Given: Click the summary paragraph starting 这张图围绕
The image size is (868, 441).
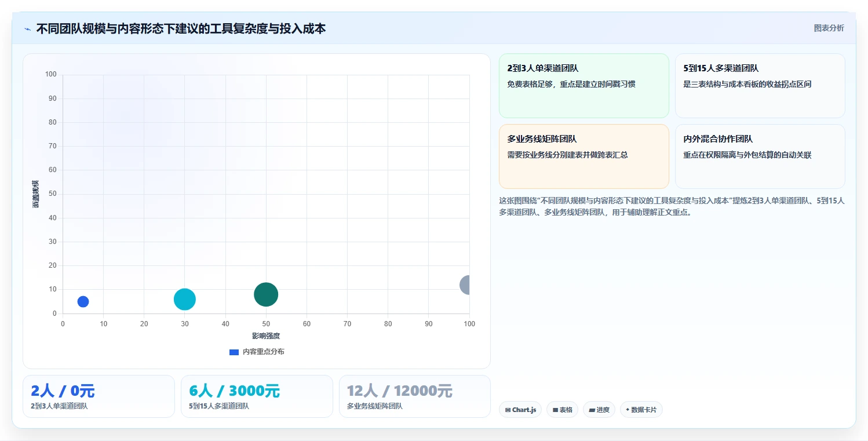Looking at the screenshot, I should (672, 206).
